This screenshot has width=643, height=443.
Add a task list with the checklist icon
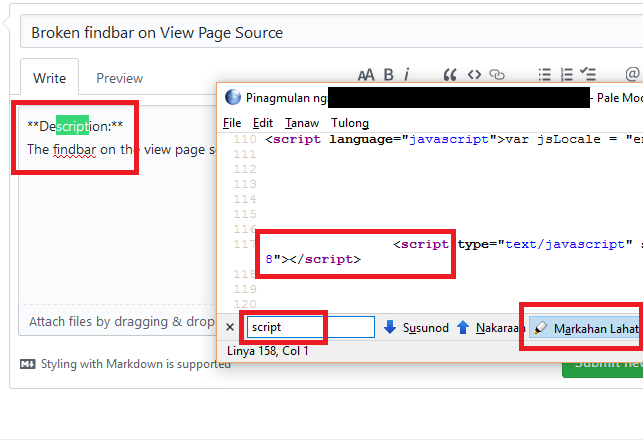tap(588, 74)
